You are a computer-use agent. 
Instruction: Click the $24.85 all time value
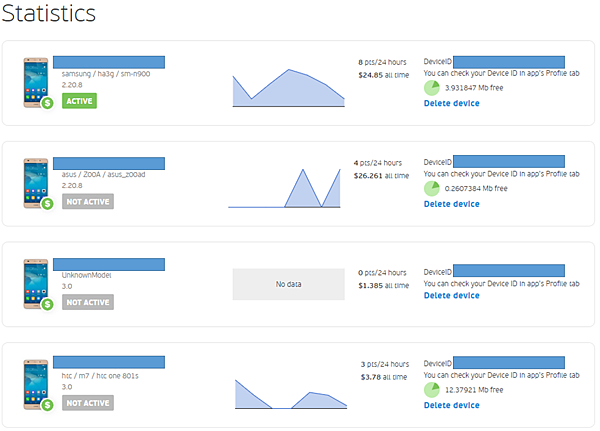point(383,75)
